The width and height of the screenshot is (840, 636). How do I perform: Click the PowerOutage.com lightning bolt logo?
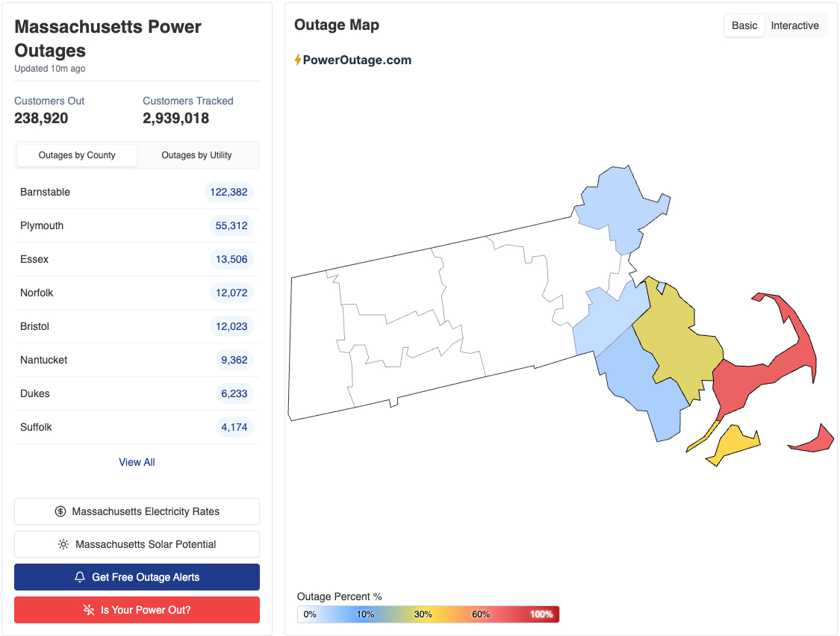298,60
